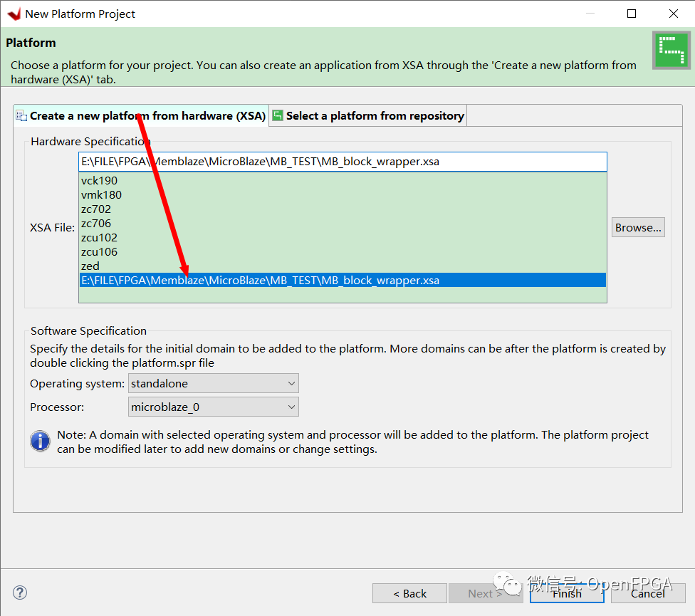
Task: Select zc702 from the XSA list
Action: [343, 209]
